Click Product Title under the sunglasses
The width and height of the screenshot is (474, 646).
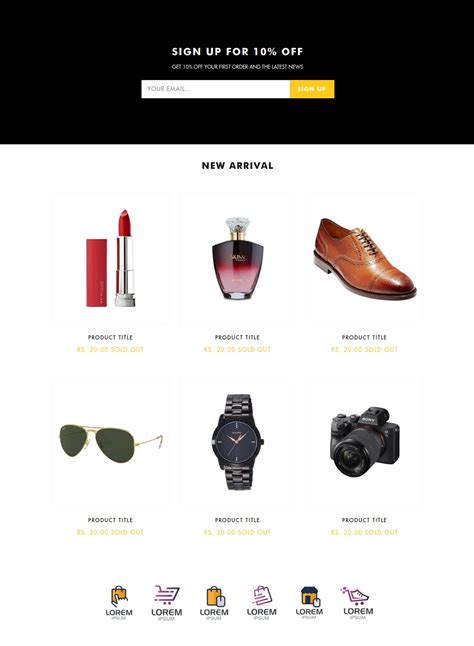110,520
